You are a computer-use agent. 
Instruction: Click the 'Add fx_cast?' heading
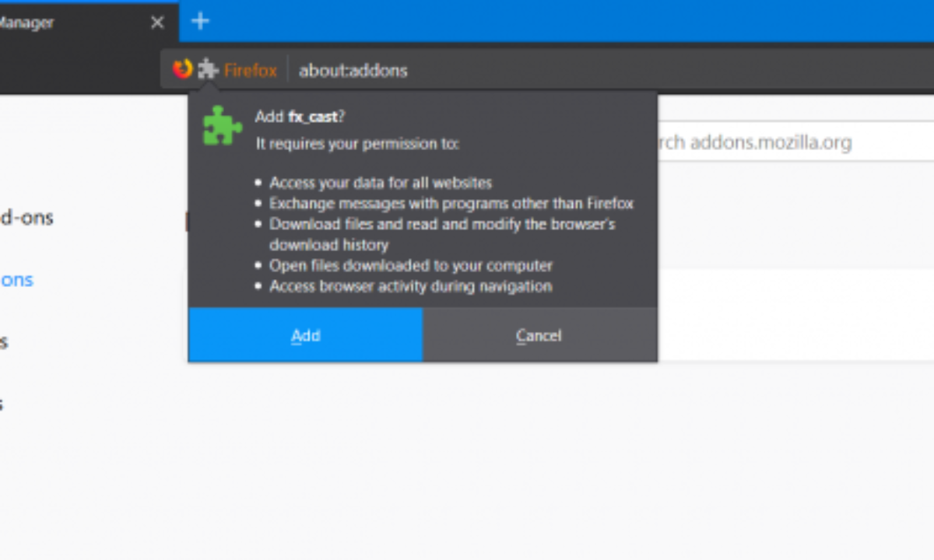[x=300, y=117]
